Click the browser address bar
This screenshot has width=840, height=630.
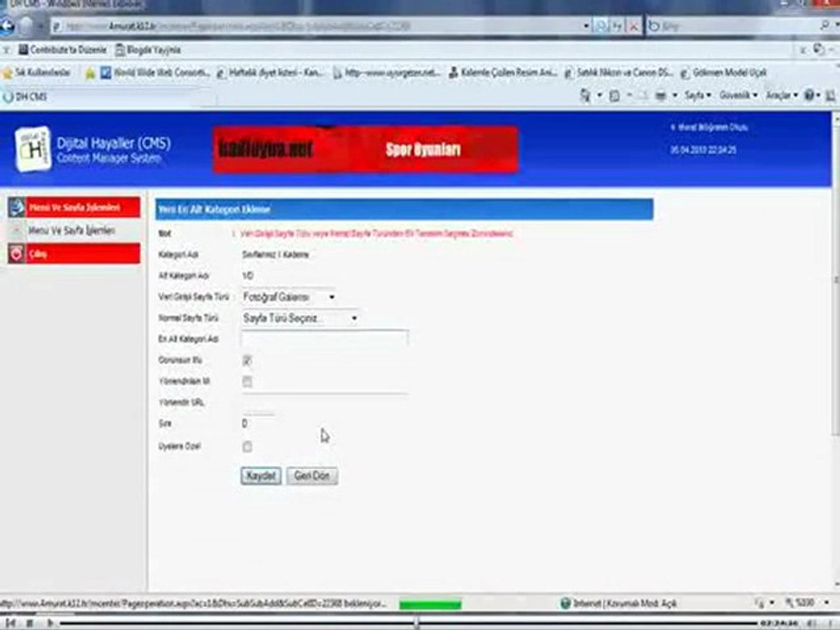tap(316, 25)
